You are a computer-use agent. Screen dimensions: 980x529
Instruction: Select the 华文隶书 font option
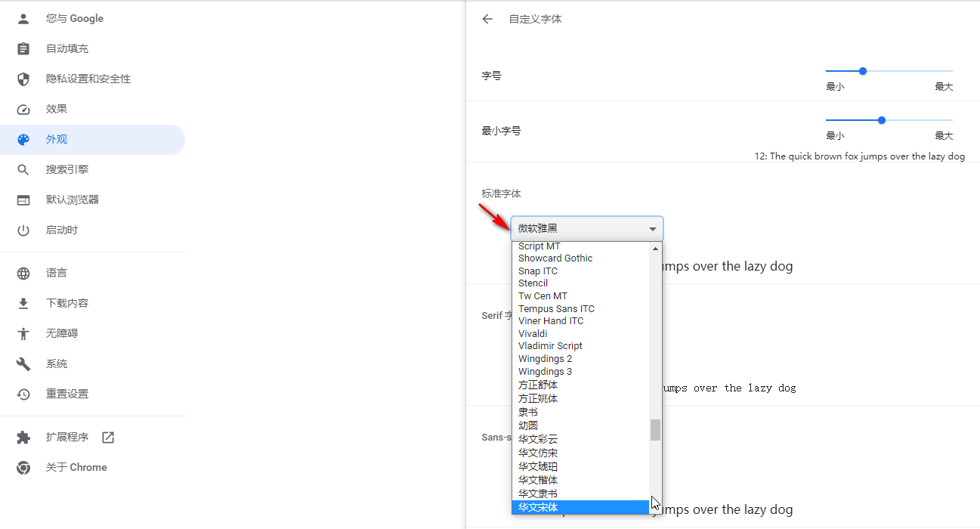(580, 493)
